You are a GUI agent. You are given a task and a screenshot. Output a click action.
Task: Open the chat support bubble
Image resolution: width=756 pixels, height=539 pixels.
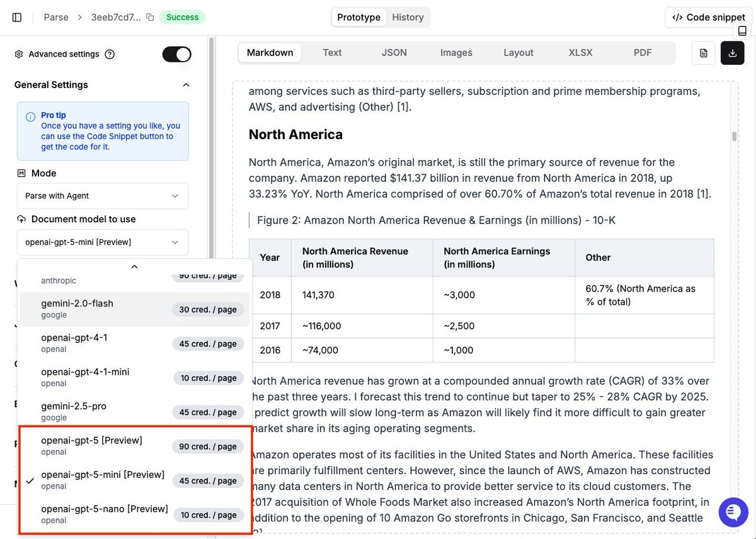coord(733,511)
